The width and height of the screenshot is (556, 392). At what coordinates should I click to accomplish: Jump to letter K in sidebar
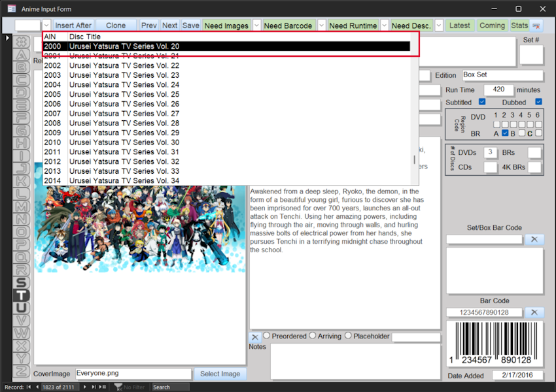[x=22, y=182]
